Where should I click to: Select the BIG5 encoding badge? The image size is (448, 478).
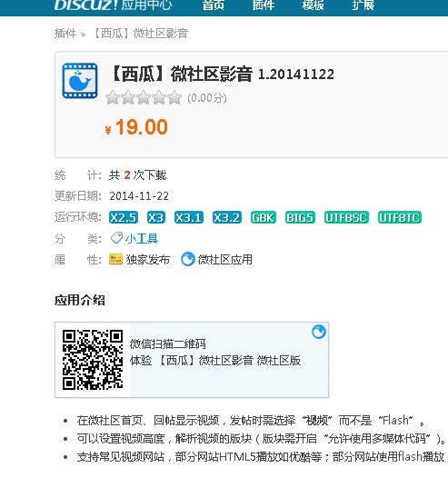coord(300,217)
